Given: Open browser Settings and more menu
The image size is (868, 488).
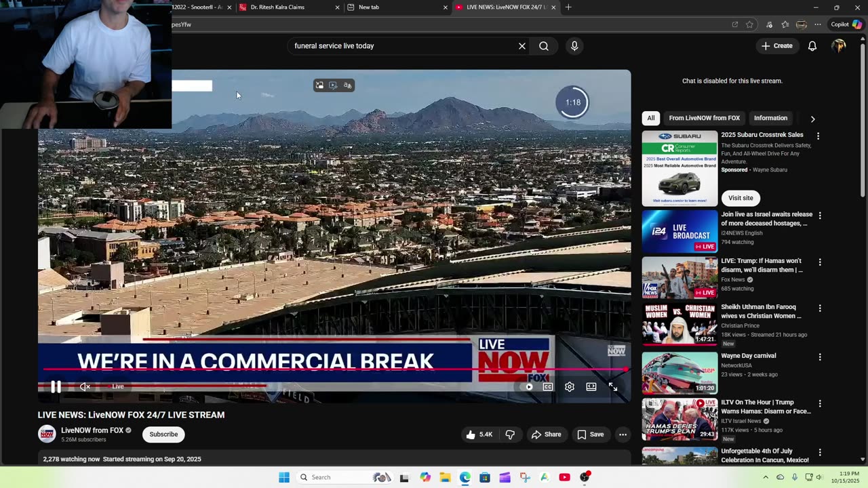Looking at the screenshot, I should [818, 24].
